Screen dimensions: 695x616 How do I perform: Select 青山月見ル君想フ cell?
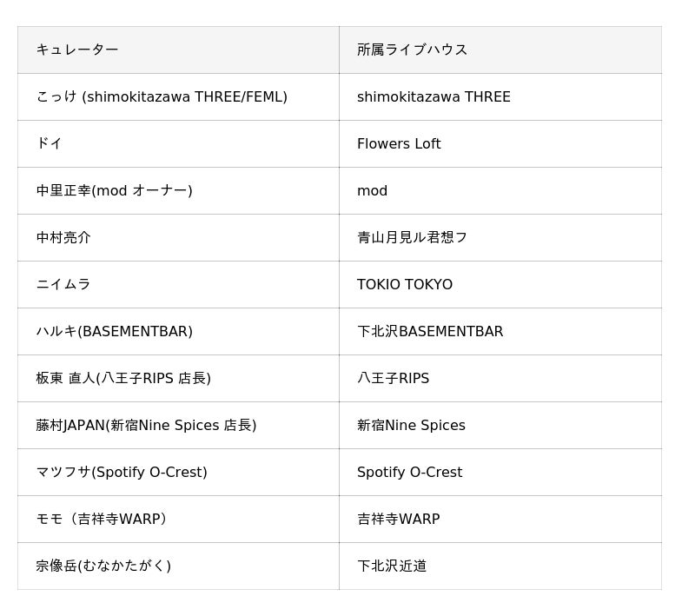click(x=500, y=237)
